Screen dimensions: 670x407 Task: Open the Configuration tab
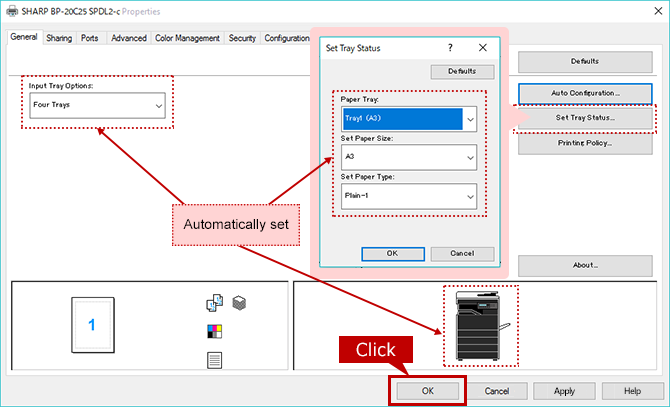coord(287,38)
